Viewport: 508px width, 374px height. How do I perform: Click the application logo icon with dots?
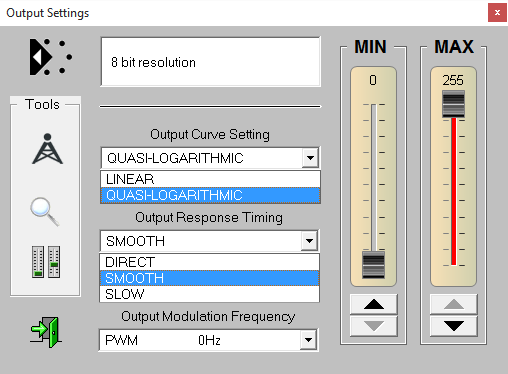(51, 57)
